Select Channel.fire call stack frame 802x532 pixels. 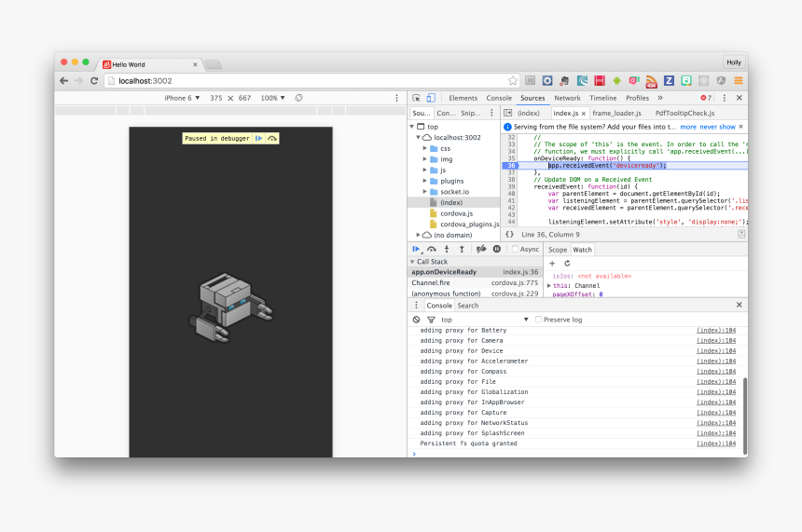point(475,282)
